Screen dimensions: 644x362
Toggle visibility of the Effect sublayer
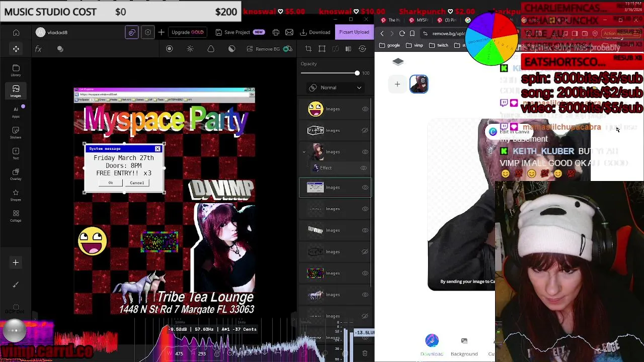click(364, 168)
